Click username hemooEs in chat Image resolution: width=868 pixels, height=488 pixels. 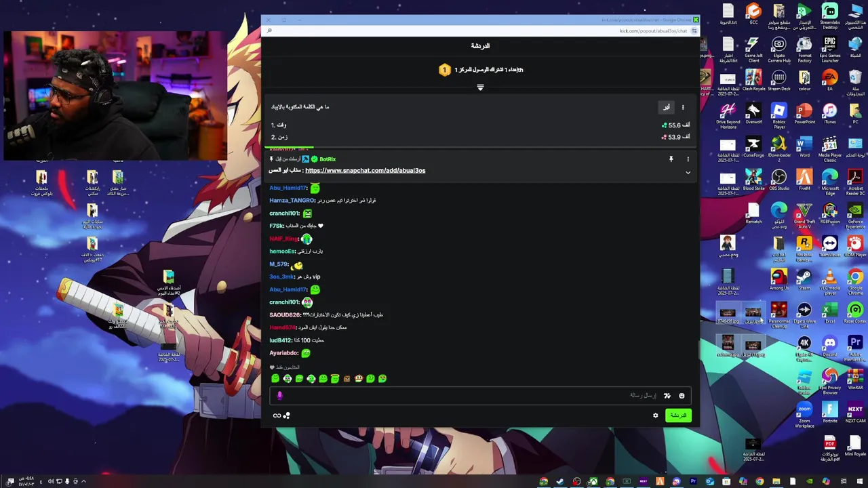click(283, 251)
